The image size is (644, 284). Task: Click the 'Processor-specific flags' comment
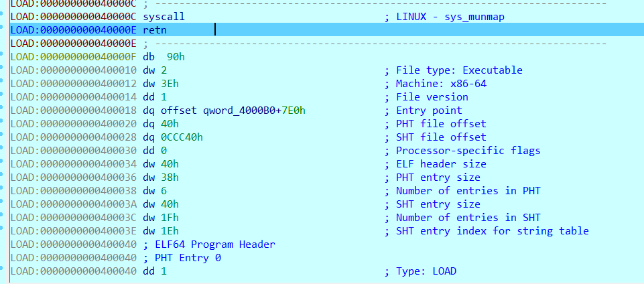(468, 151)
